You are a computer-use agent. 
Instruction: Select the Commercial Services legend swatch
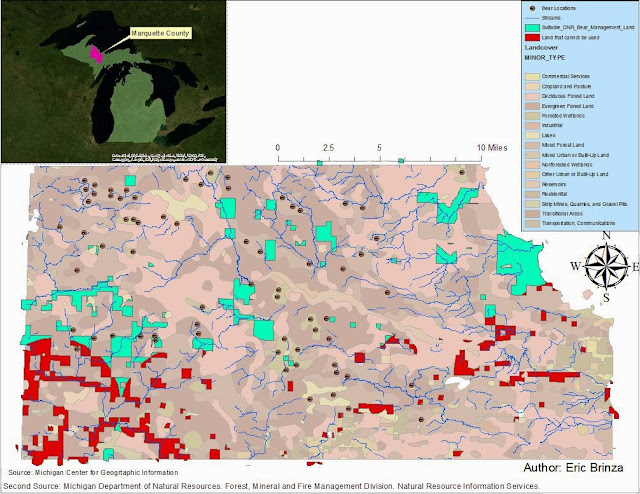click(x=532, y=76)
